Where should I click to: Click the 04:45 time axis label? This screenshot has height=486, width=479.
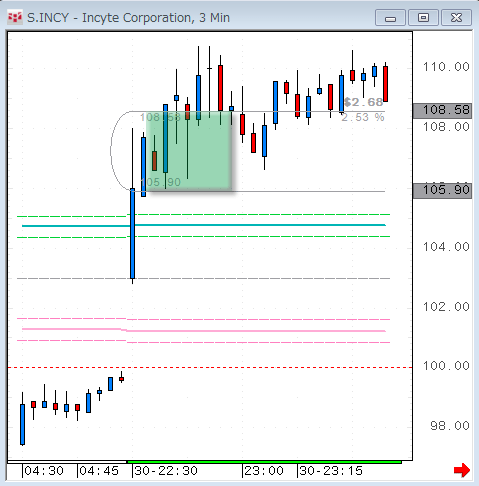99,471
